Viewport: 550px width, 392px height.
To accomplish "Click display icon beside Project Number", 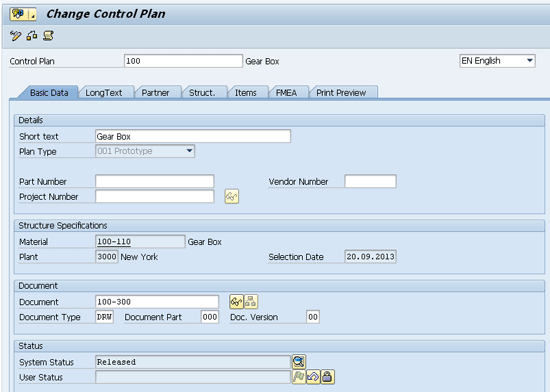I will click(232, 196).
